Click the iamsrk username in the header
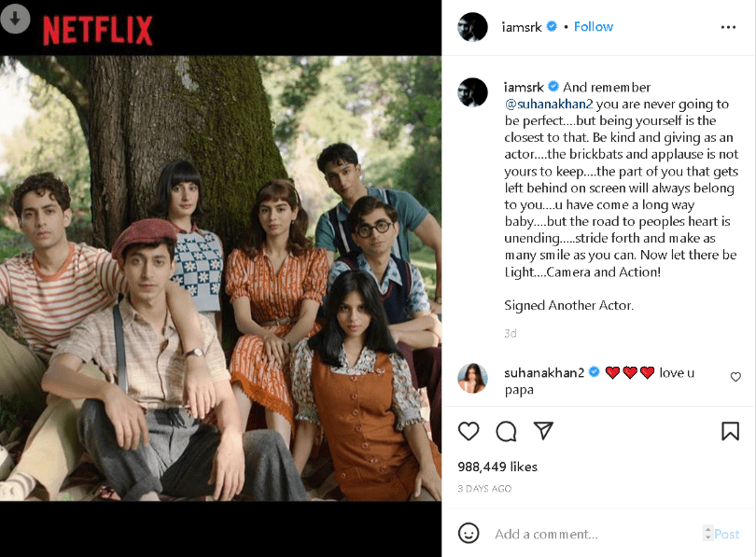This screenshot has width=756, height=557. pyautogui.click(x=522, y=27)
